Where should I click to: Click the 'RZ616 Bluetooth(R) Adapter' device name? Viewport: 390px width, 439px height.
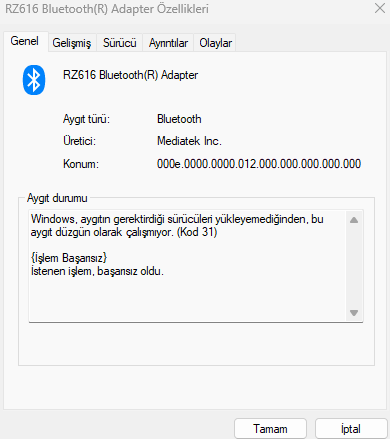130,75
